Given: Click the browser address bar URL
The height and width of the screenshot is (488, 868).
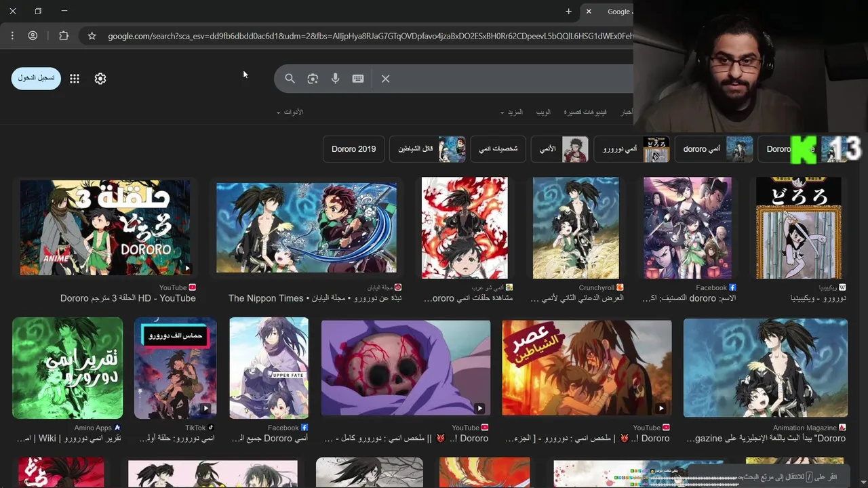Looking at the screenshot, I should tap(370, 36).
